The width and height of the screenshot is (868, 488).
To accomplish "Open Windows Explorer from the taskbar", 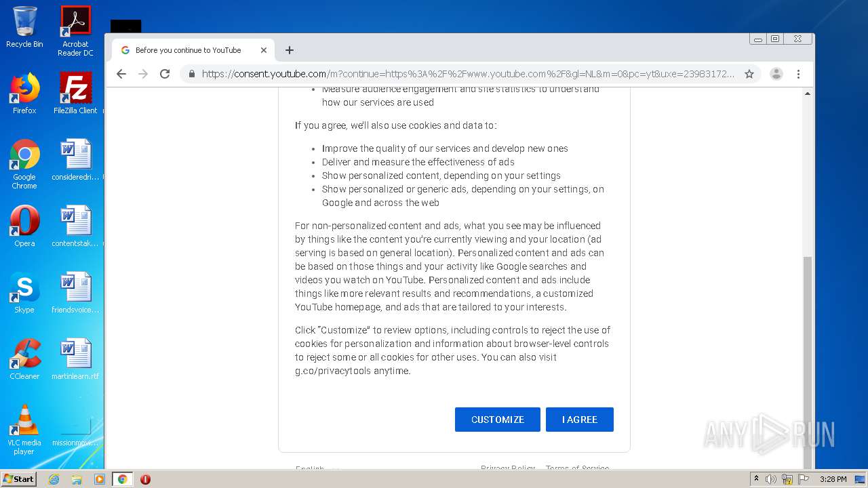I will [77, 479].
